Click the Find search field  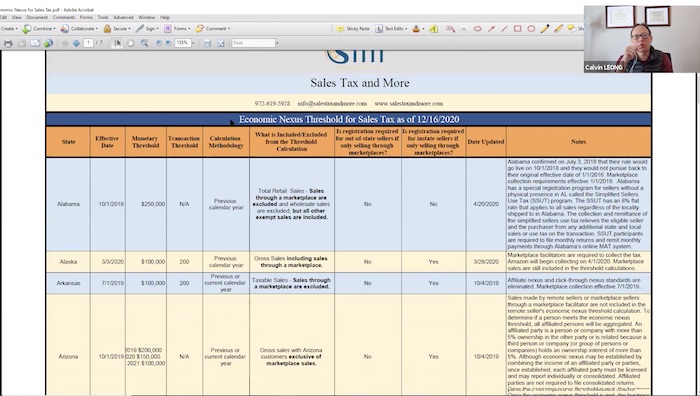pos(253,43)
